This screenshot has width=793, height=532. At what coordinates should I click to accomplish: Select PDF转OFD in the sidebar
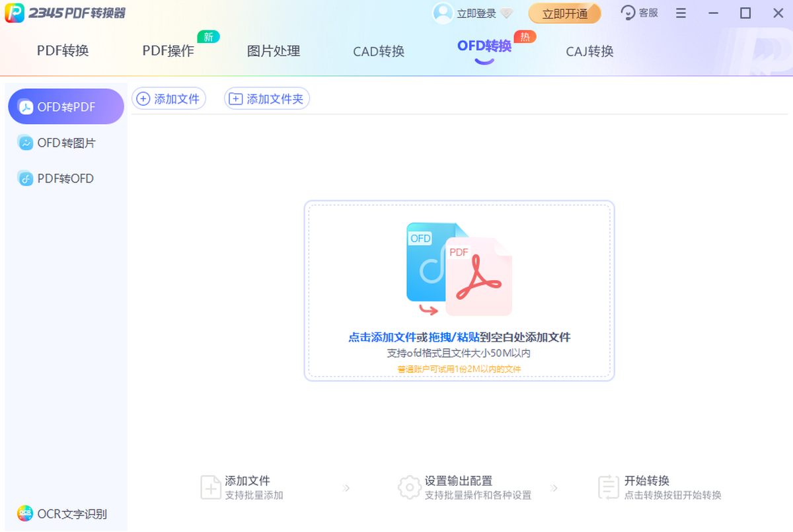point(65,178)
